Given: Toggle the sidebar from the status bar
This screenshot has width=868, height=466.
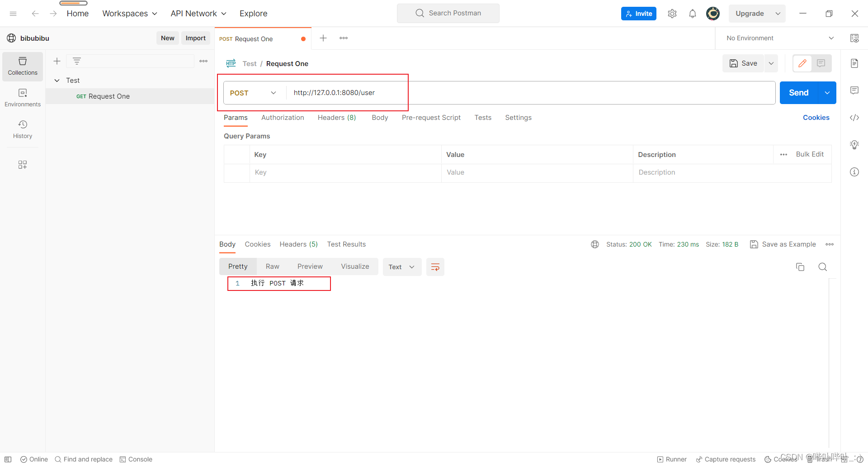Looking at the screenshot, I should (8, 459).
